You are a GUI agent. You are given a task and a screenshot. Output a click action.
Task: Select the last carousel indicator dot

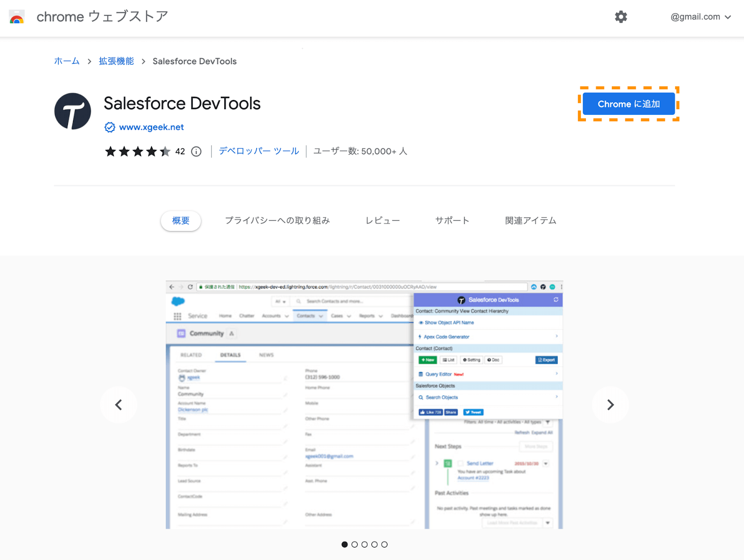click(x=385, y=544)
